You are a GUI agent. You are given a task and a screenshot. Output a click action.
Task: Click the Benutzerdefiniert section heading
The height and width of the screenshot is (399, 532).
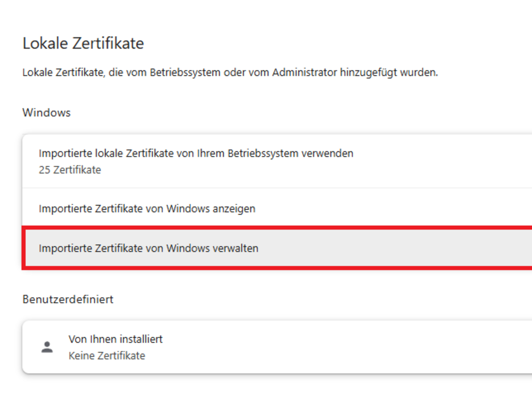(68, 299)
